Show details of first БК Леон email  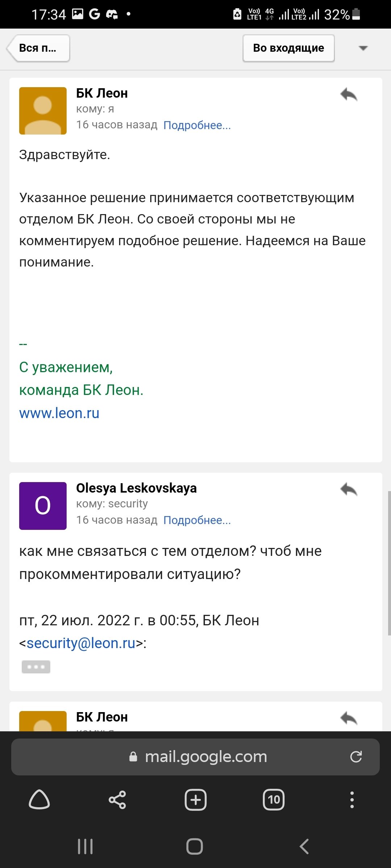click(x=197, y=125)
